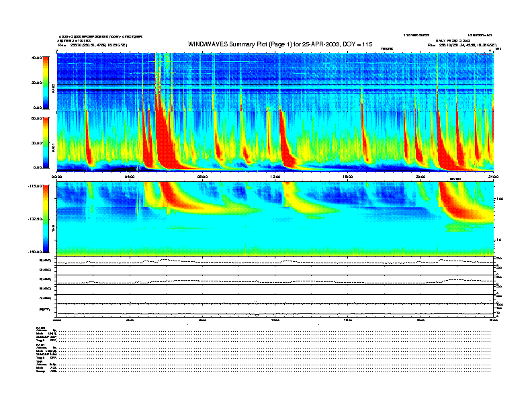Click the RAD1 color scale bar

46,143
